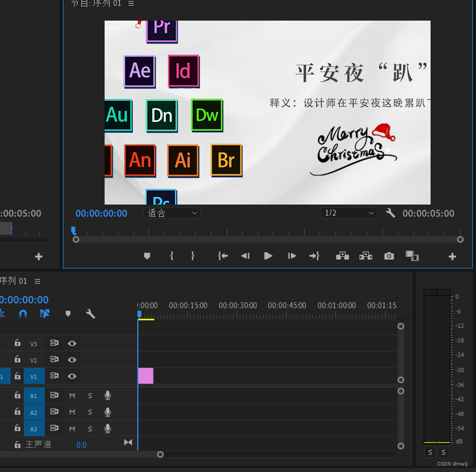
Task: Mute the A2 track
Action: click(x=72, y=412)
